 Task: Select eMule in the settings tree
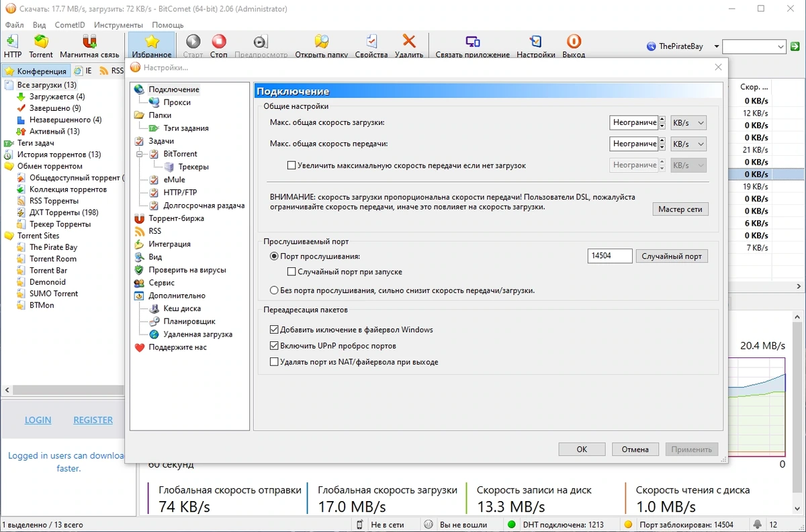click(174, 179)
